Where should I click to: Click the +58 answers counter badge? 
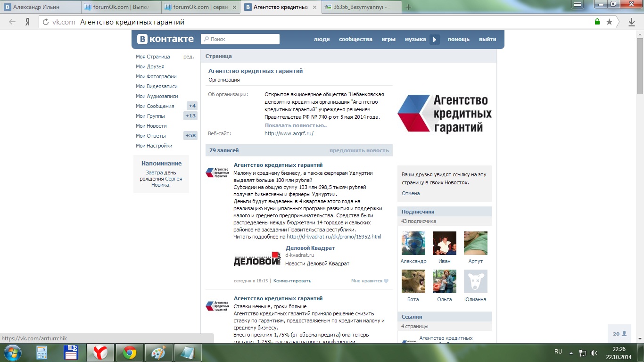(x=190, y=136)
